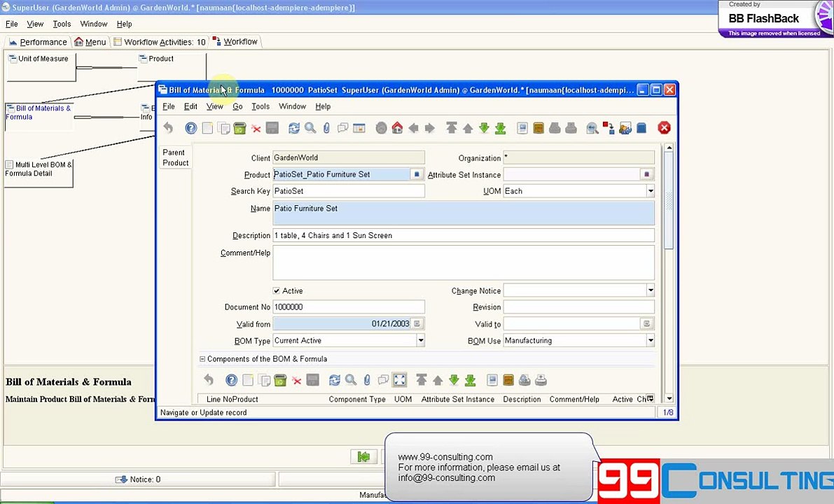Switch to the Menu tab
This screenshot has height=504, width=834.
coord(90,42)
